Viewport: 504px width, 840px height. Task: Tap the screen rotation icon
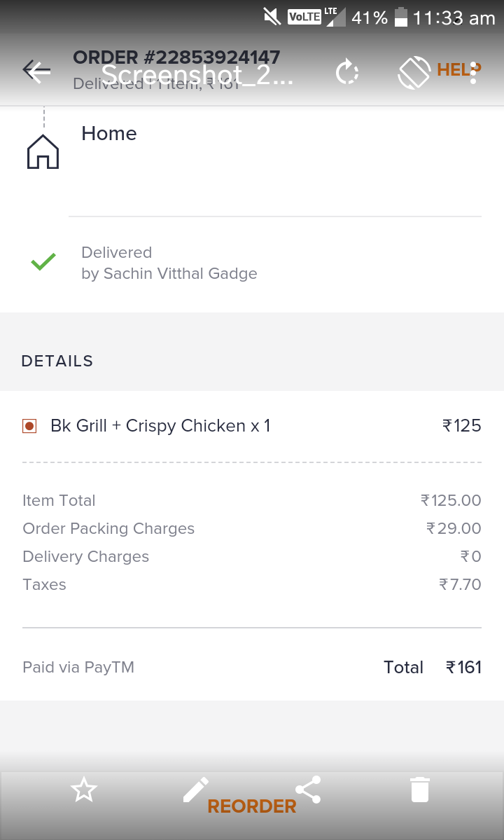(x=414, y=72)
